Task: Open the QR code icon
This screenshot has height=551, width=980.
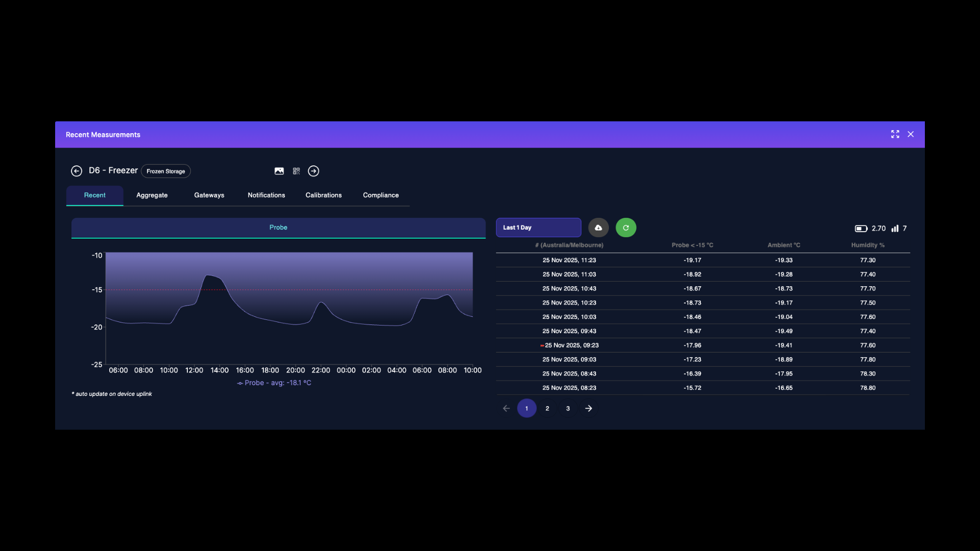Action: coord(297,171)
